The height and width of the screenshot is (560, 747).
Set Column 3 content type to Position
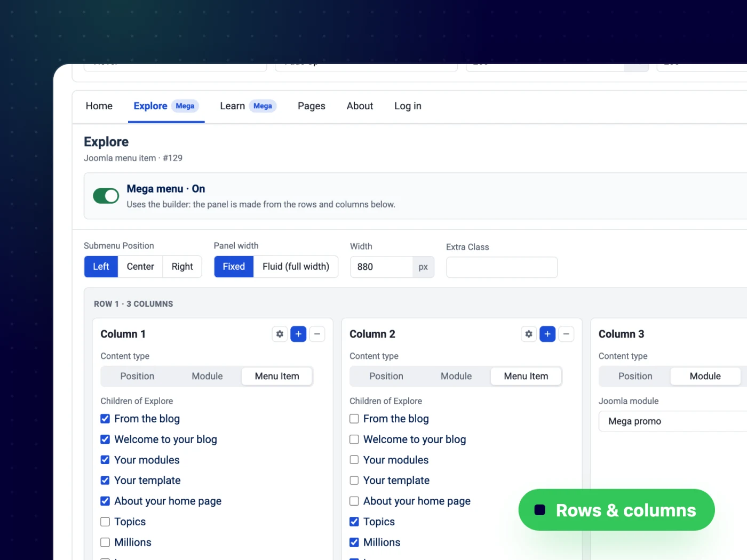tap(635, 376)
